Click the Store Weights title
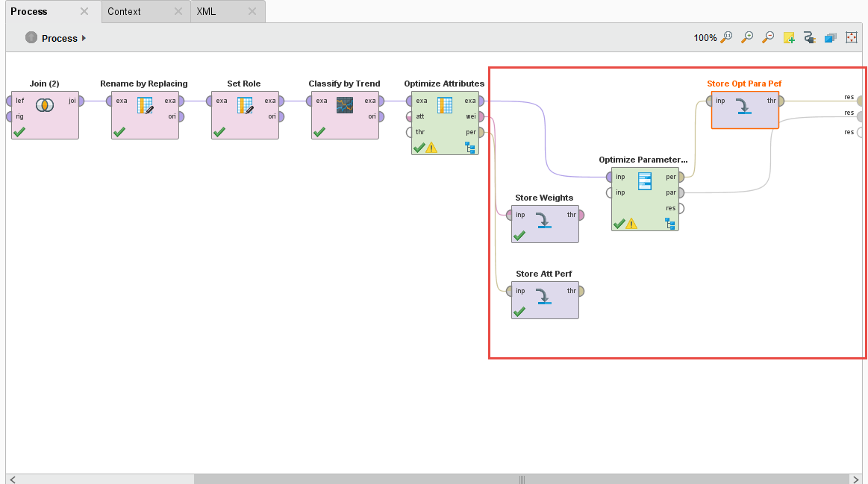This screenshot has width=868, height=484. coord(544,198)
